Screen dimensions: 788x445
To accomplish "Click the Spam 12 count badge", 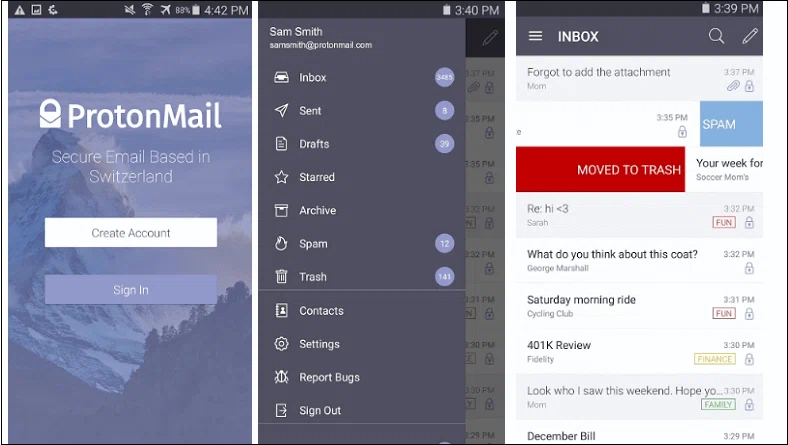I will point(444,243).
